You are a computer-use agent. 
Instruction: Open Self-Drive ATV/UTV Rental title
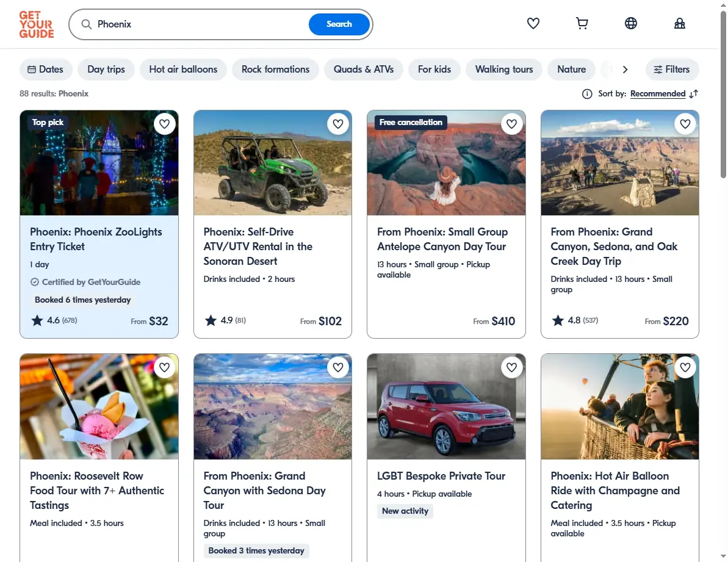click(258, 247)
